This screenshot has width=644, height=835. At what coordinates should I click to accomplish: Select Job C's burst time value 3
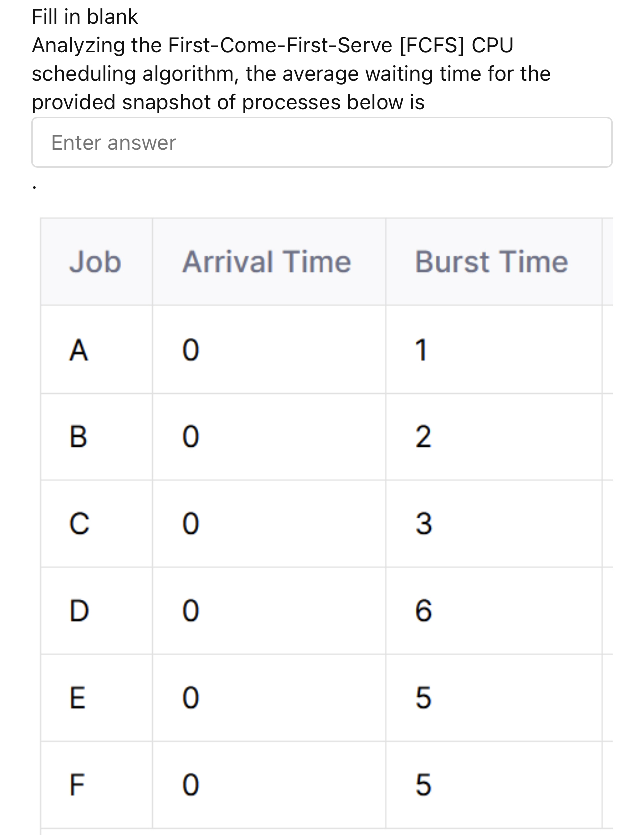pyautogui.click(x=423, y=522)
